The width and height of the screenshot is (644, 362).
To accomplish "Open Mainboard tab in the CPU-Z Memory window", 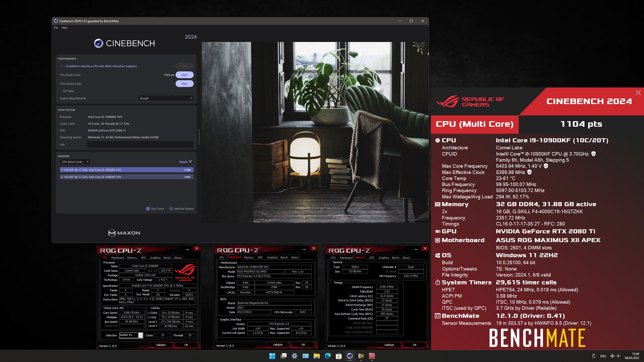I will tap(346, 258).
